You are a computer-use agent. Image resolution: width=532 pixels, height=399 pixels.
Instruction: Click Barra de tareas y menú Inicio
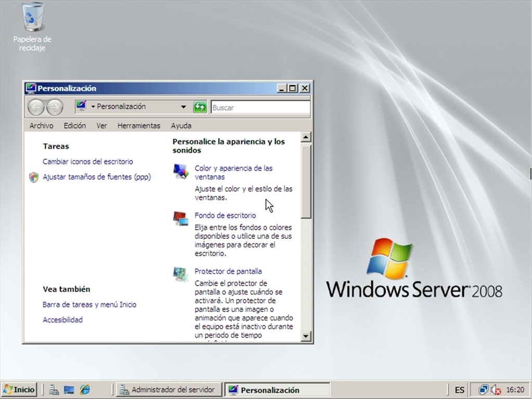pyautogui.click(x=89, y=305)
